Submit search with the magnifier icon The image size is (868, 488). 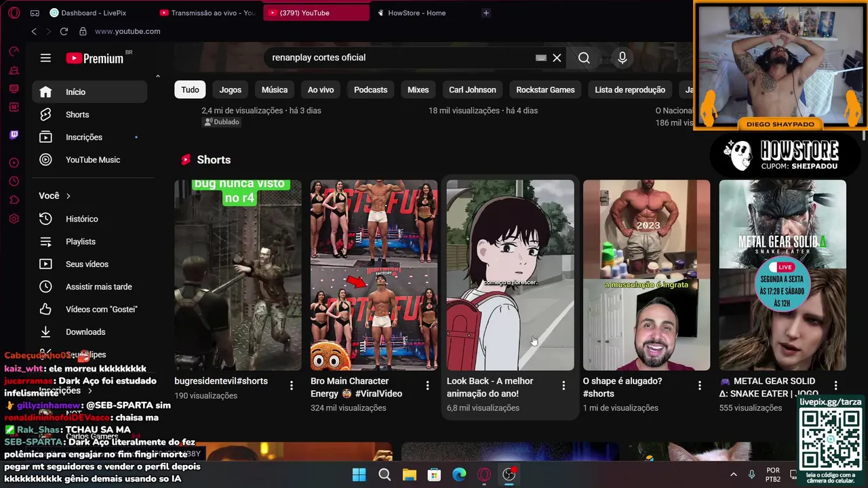pos(584,58)
